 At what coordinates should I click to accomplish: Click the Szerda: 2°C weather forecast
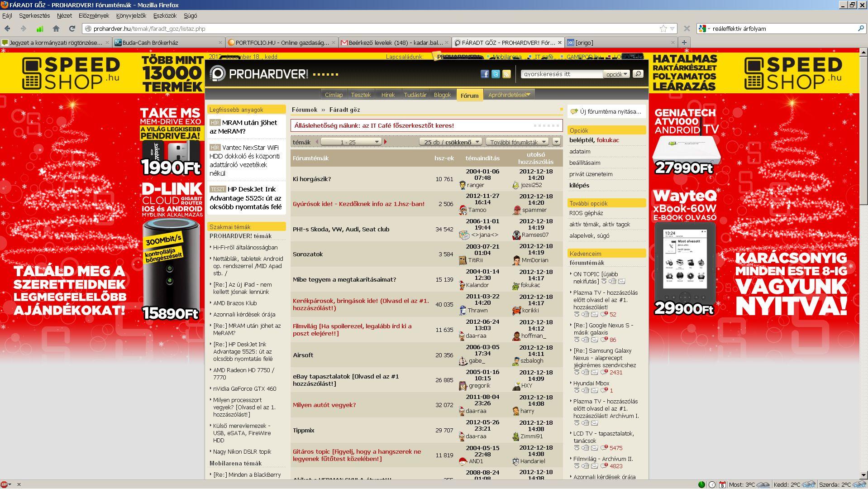click(843, 484)
